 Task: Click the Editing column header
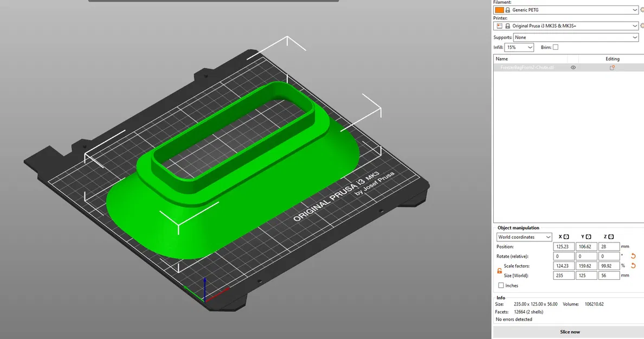(x=612, y=59)
